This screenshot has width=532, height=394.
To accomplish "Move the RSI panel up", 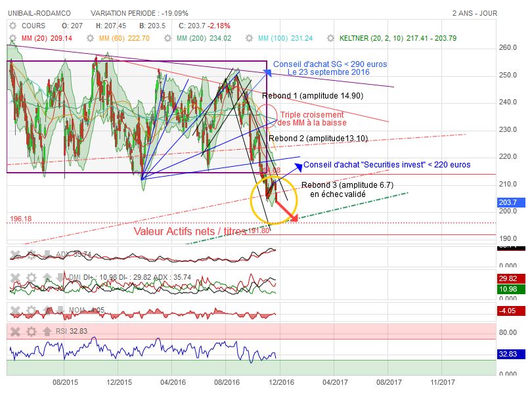I will 47,331.
